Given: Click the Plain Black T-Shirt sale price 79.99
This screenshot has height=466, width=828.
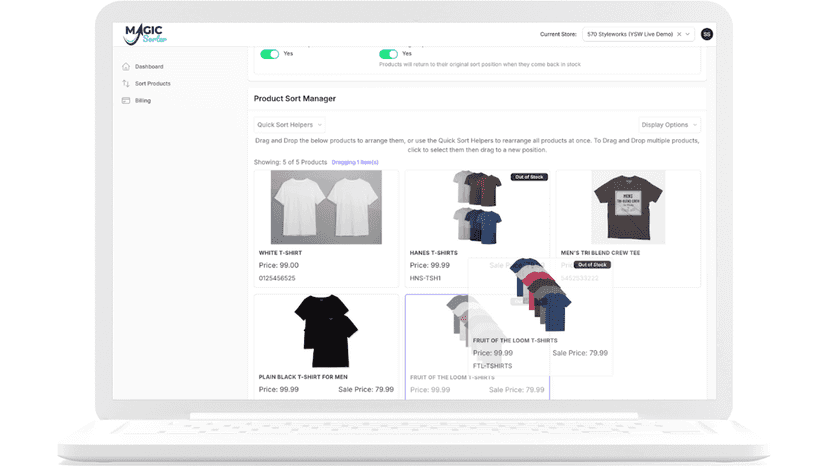Looking at the screenshot, I should pos(366,389).
